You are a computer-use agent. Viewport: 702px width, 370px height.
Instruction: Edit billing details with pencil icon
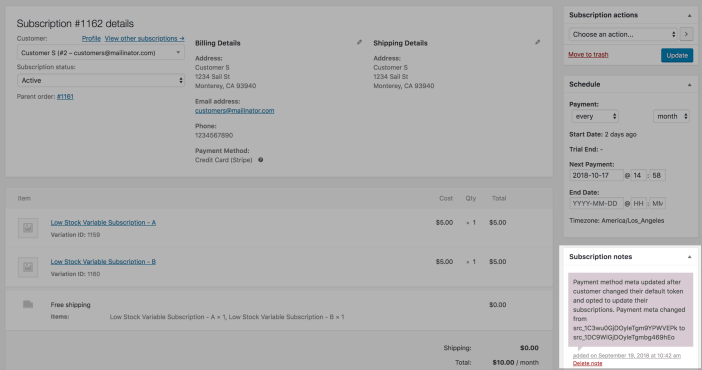pos(359,42)
